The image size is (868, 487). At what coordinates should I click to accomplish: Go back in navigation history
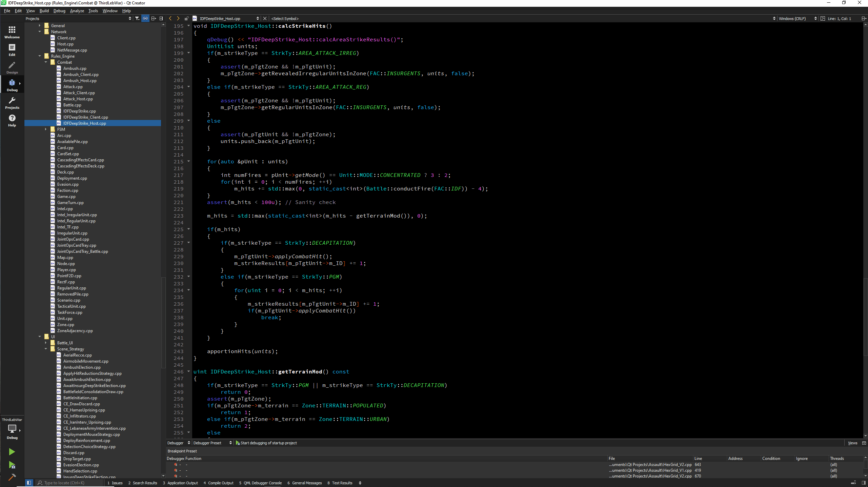170,19
